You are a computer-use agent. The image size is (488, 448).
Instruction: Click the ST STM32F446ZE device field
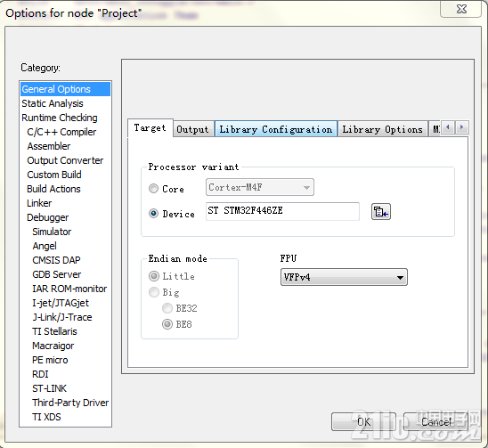coord(282,211)
